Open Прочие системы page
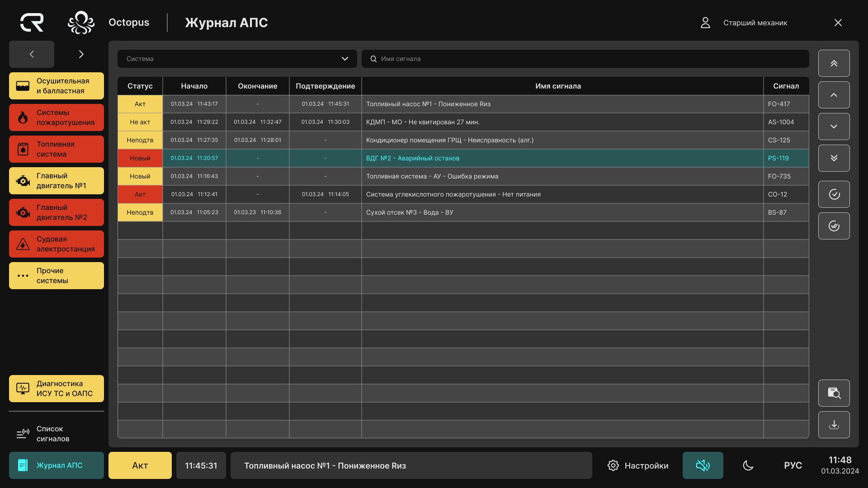Screen dimensions: 868x488 tap(57, 276)
